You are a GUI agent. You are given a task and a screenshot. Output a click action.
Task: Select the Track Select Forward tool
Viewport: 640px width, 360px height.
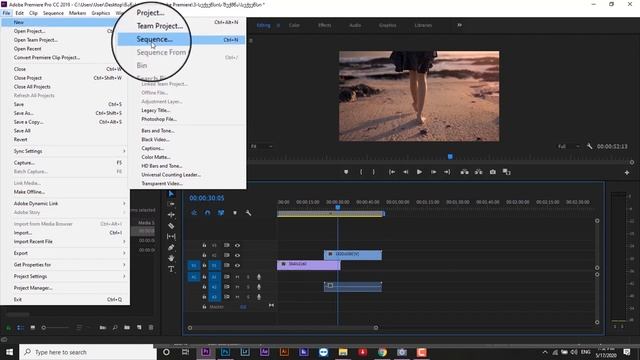[171, 204]
